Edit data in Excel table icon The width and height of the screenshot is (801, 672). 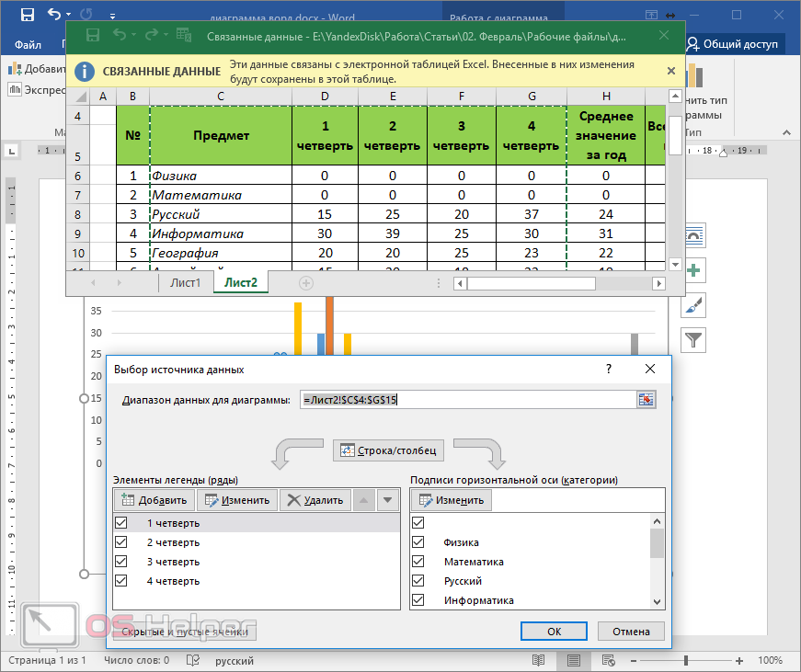(183, 35)
